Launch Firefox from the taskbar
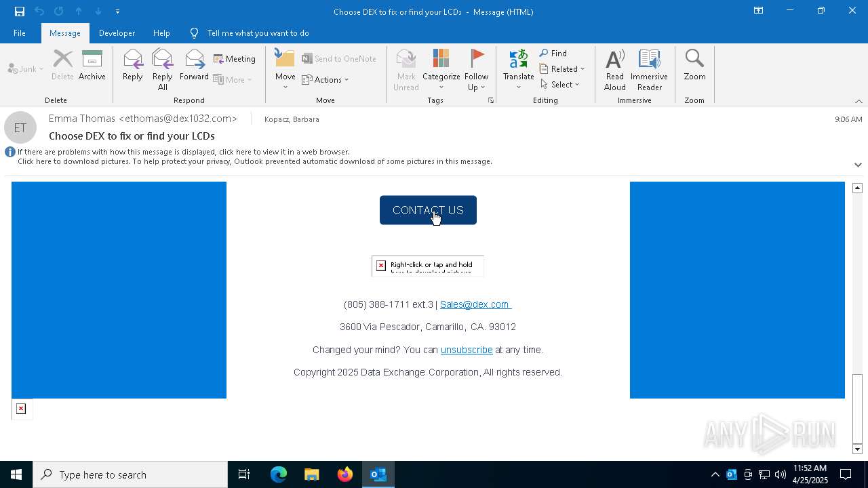Viewport: 868px width, 488px height. click(x=344, y=474)
